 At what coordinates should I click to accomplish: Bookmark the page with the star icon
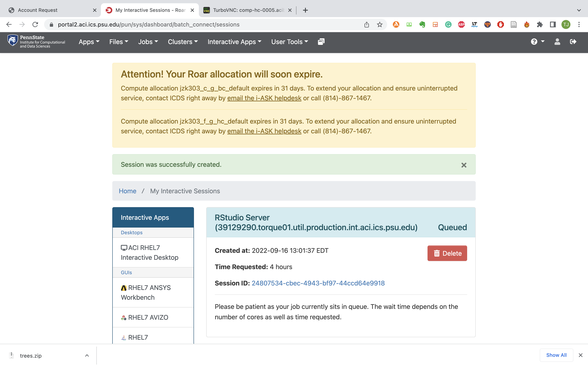pyautogui.click(x=380, y=24)
